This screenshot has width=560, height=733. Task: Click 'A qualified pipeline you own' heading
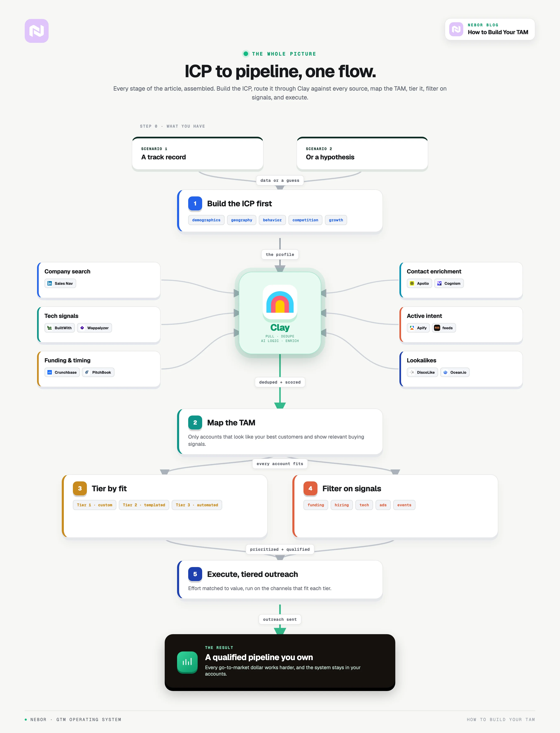tap(259, 657)
